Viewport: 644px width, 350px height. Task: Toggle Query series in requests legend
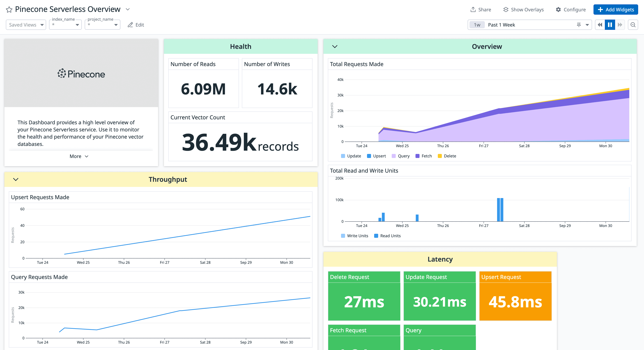pyautogui.click(x=403, y=156)
